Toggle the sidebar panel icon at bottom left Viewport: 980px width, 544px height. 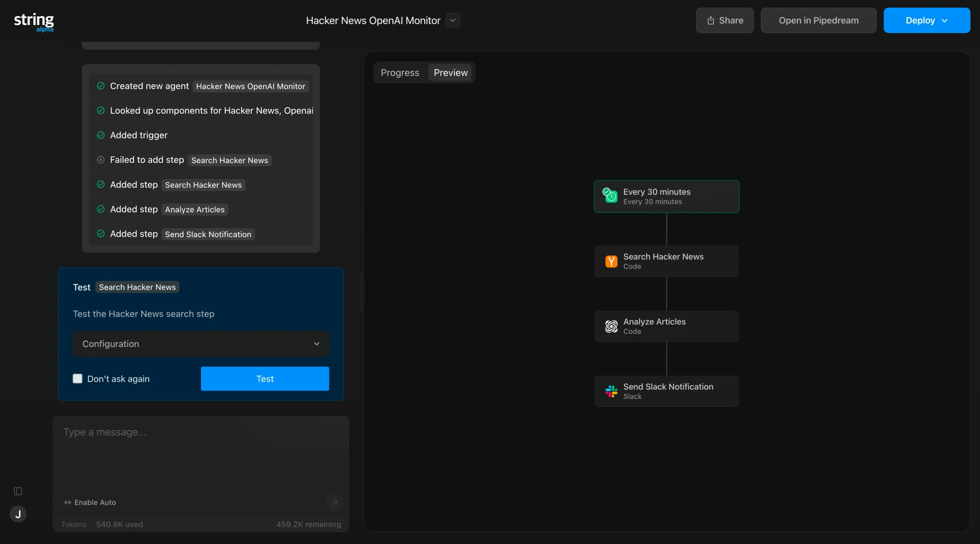[17, 491]
